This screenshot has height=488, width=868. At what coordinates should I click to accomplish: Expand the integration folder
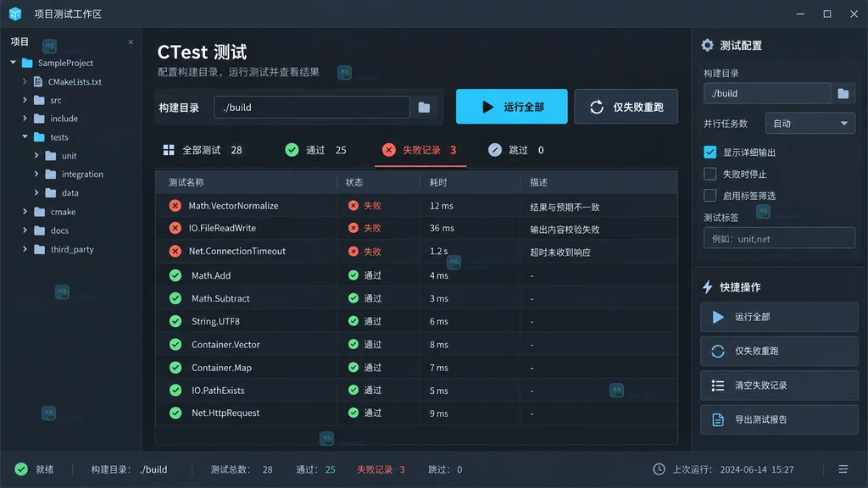[x=36, y=175]
